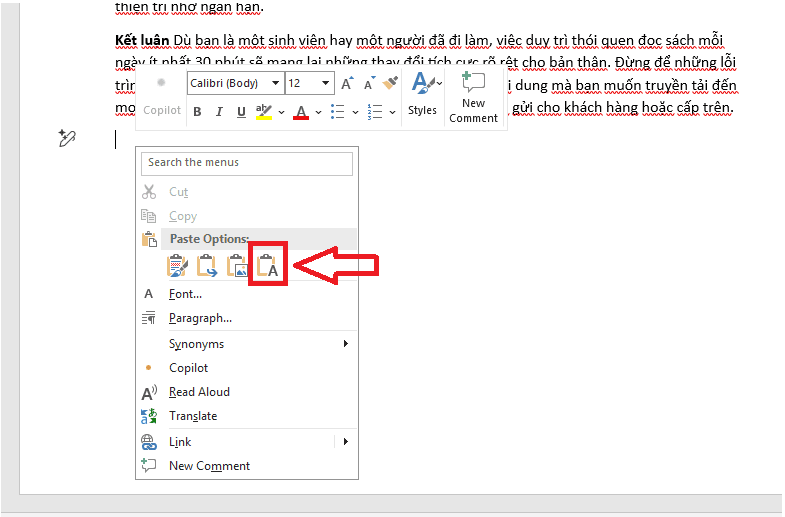Open the font size 12 dropdown

[309, 84]
